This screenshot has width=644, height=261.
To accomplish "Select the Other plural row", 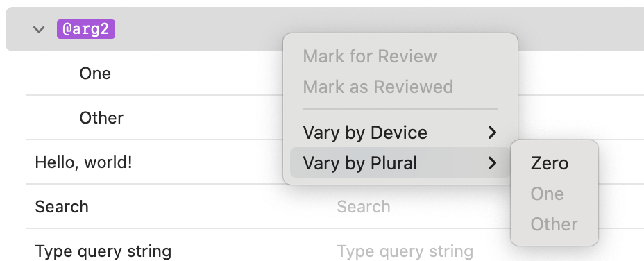I will [101, 118].
